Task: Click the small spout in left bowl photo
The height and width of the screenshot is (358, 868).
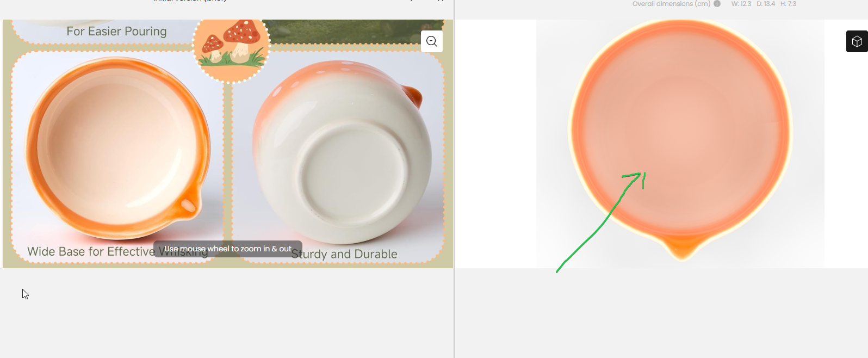Action: click(x=188, y=206)
